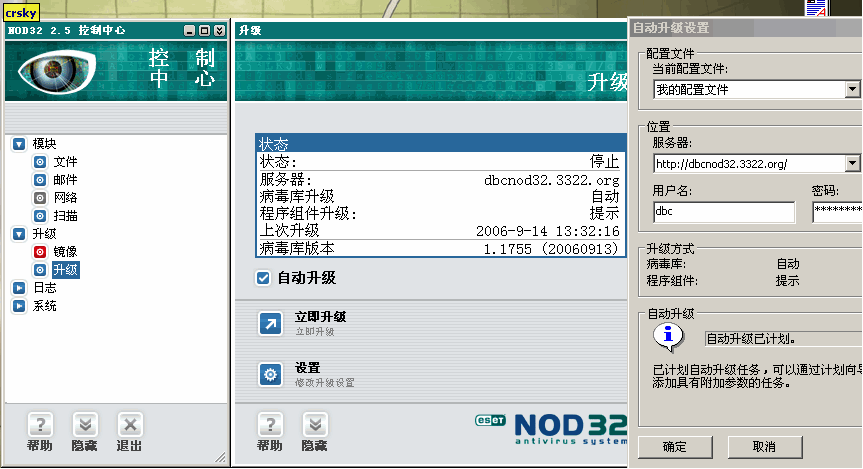Image resolution: width=863 pixels, height=469 pixels.
Task: Click 确定 button in settings dialog
Action: pyautogui.click(x=675, y=447)
